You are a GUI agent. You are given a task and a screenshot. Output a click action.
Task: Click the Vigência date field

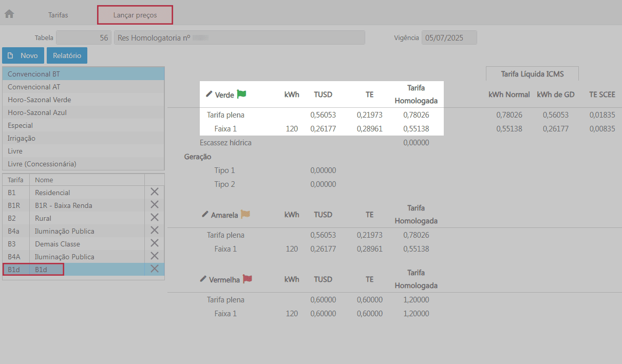449,37
